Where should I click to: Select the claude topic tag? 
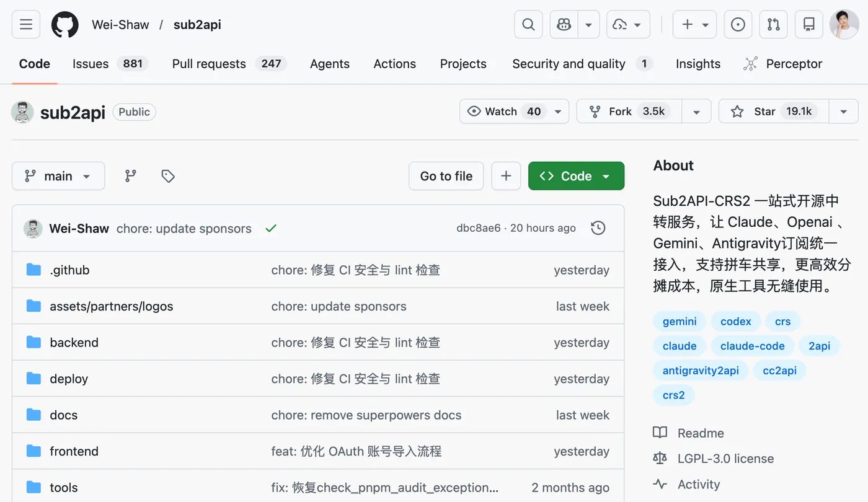pyautogui.click(x=680, y=346)
